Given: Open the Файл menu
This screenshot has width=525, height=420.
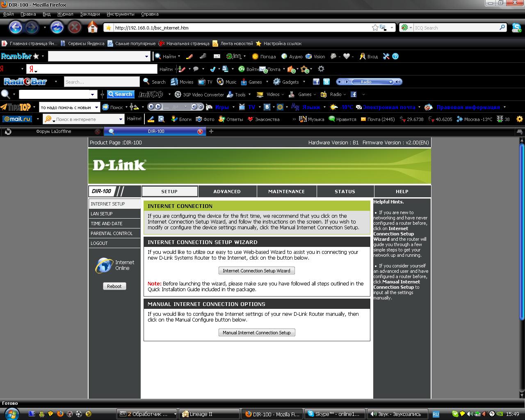Looking at the screenshot, I should (x=8, y=14).
